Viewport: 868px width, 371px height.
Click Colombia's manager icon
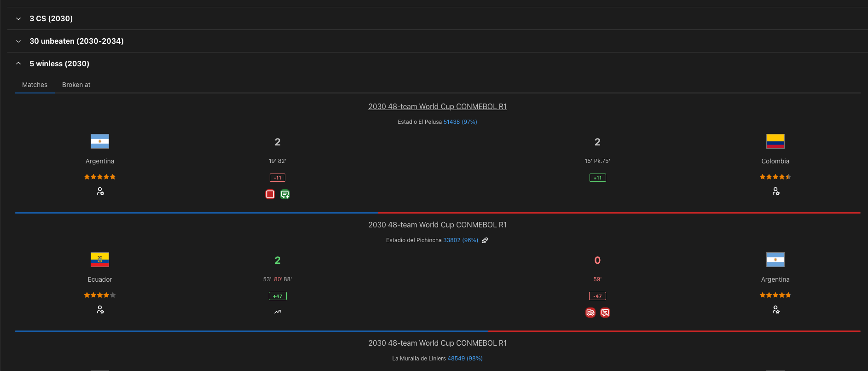tap(775, 191)
